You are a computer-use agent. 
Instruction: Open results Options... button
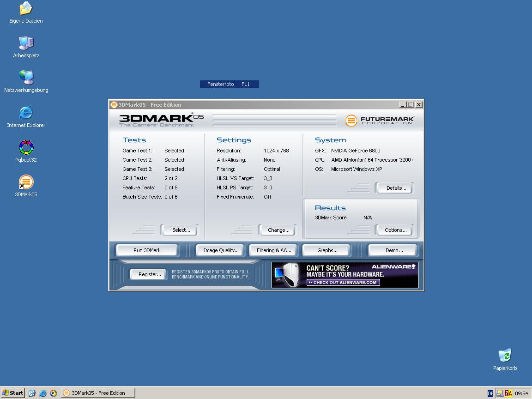point(394,230)
